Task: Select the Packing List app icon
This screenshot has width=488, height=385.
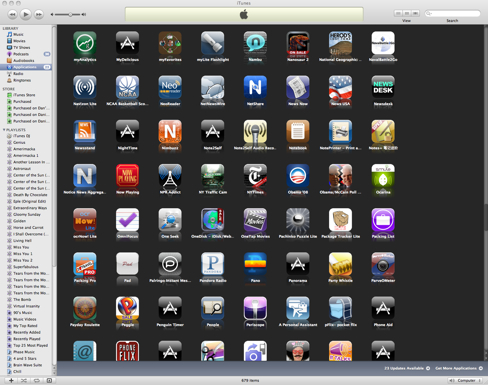Action: pos(383,220)
